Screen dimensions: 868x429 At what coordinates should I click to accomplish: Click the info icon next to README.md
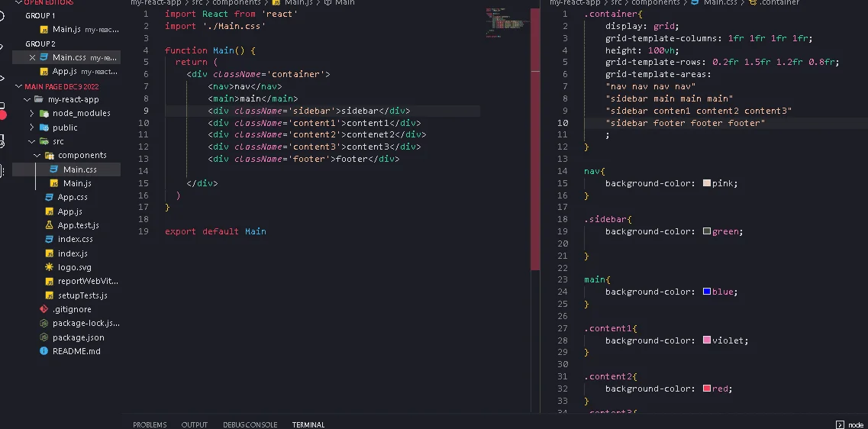click(x=44, y=351)
